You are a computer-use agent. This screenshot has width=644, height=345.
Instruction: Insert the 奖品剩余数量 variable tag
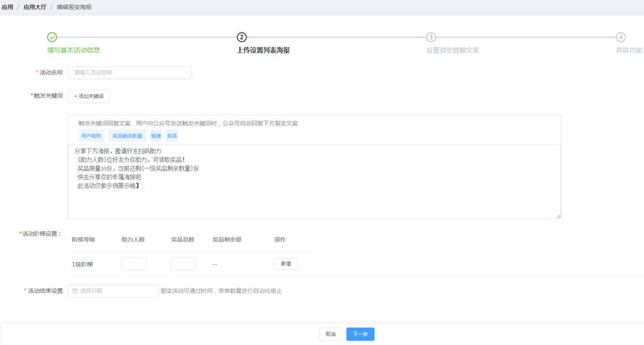coord(128,136)
